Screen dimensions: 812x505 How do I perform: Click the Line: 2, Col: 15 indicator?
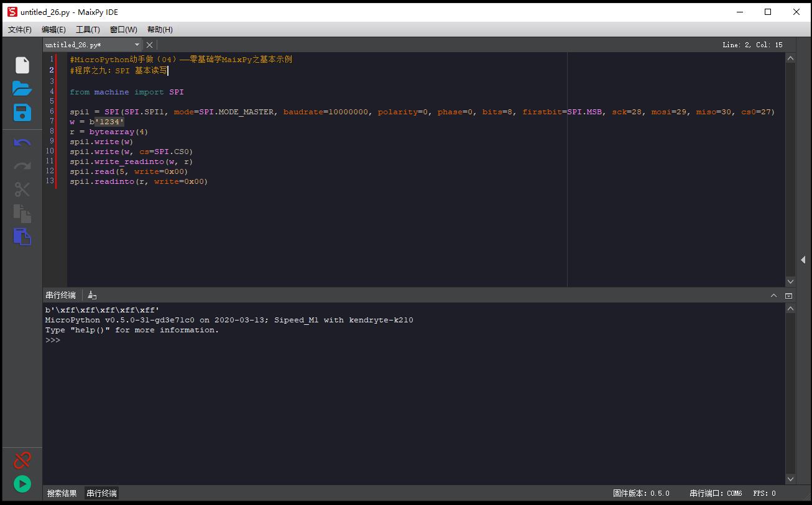[x=752, y=45]
